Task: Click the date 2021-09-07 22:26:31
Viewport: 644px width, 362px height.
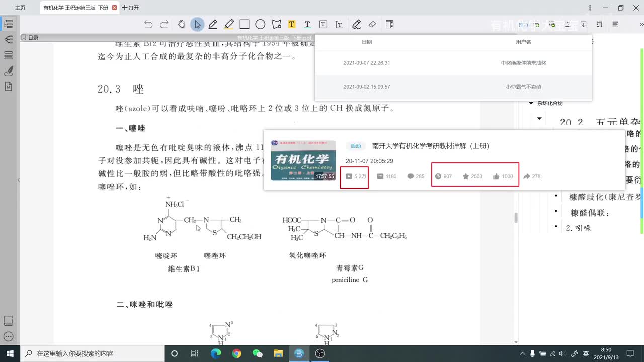Action: point(367,63)
